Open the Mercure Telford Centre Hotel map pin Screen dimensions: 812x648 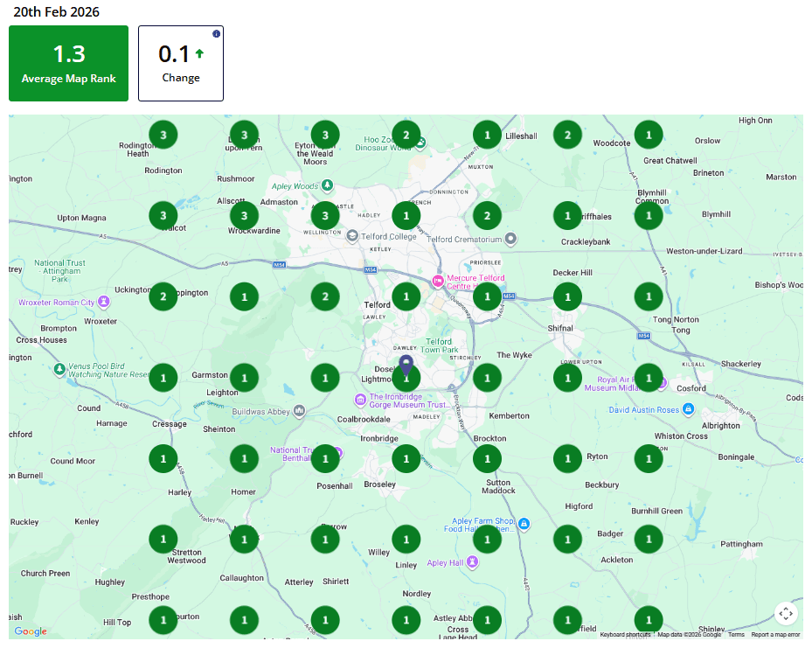[437, 280]
